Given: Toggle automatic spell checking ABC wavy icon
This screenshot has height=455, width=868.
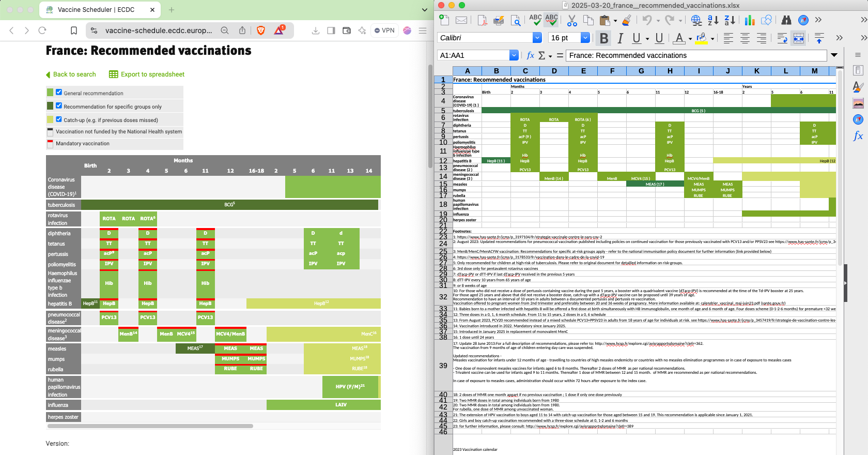Looking at the screenshot, I should pyautogui.click(x=552, y=20).
